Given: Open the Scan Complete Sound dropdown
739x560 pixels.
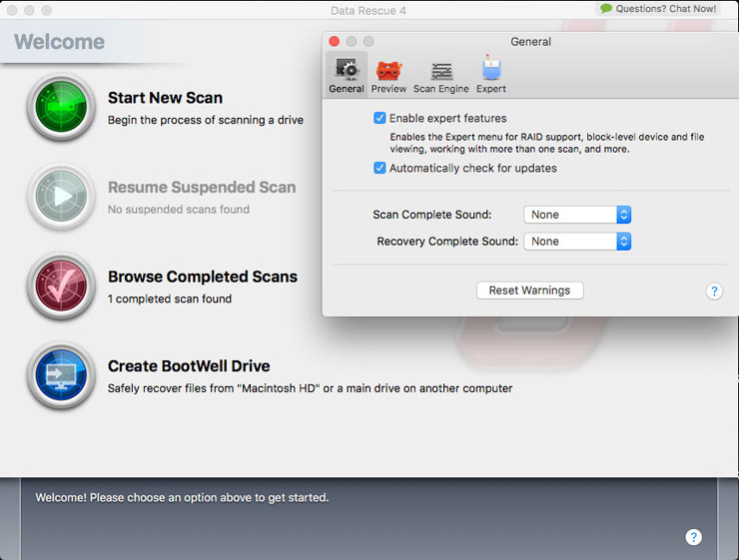Looking at the screenshot, I should click(577, 215).
